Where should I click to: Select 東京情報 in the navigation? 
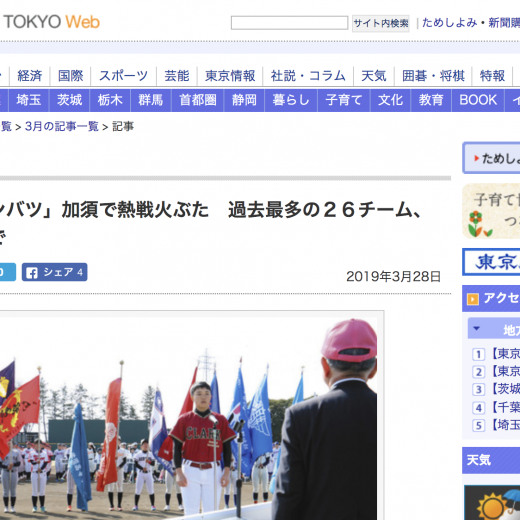tap(230, 76)
